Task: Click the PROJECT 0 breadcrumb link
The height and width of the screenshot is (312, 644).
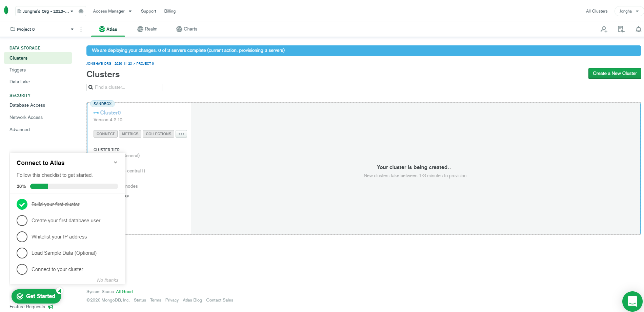Action: tap(145, 64)
